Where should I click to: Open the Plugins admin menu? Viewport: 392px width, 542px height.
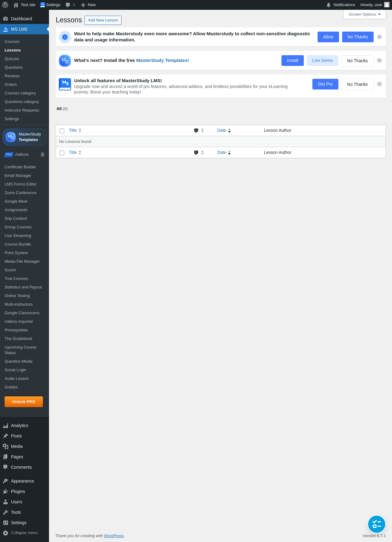point(18,491)
